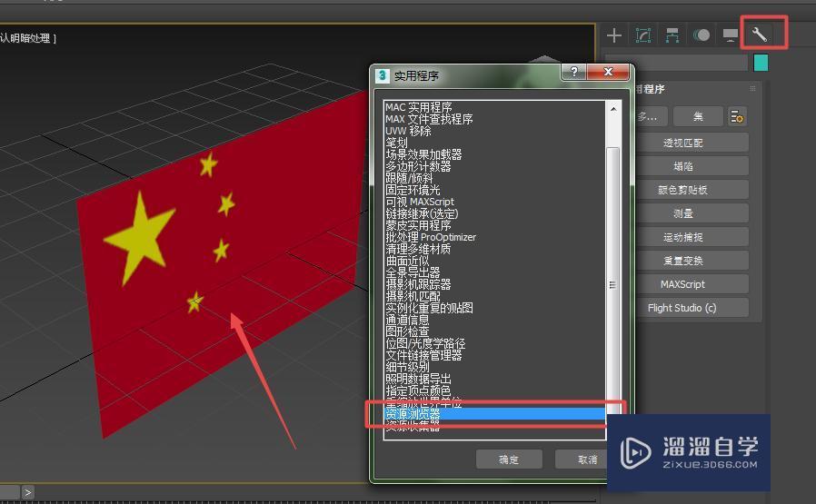Open the Utilities wrench tab

tap(760, 35)
